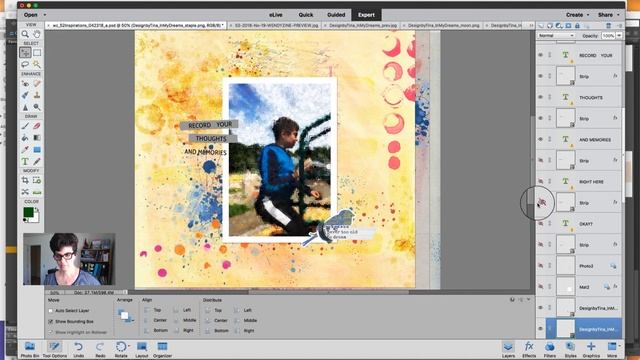Viewport: 640px width, 360px height.
Task: Select the Straighten tool
Action: pyautogui.click(x=37, y=192)
